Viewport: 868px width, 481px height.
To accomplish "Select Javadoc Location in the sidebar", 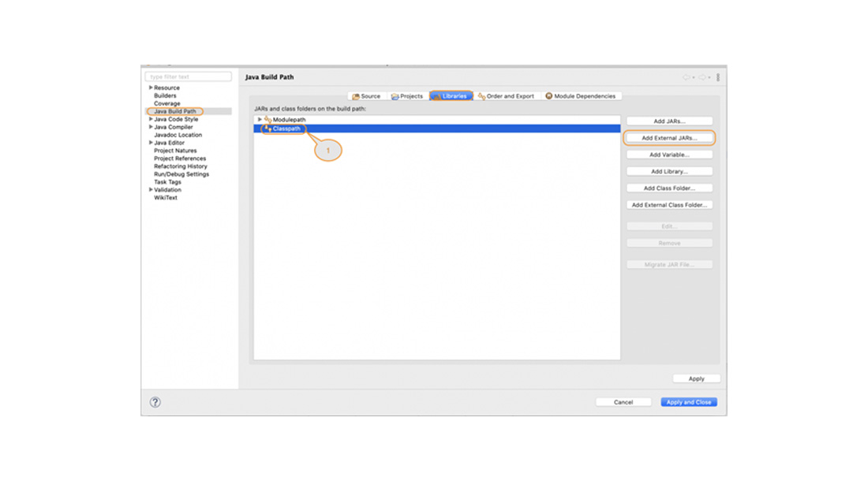I will pos(178,135).
